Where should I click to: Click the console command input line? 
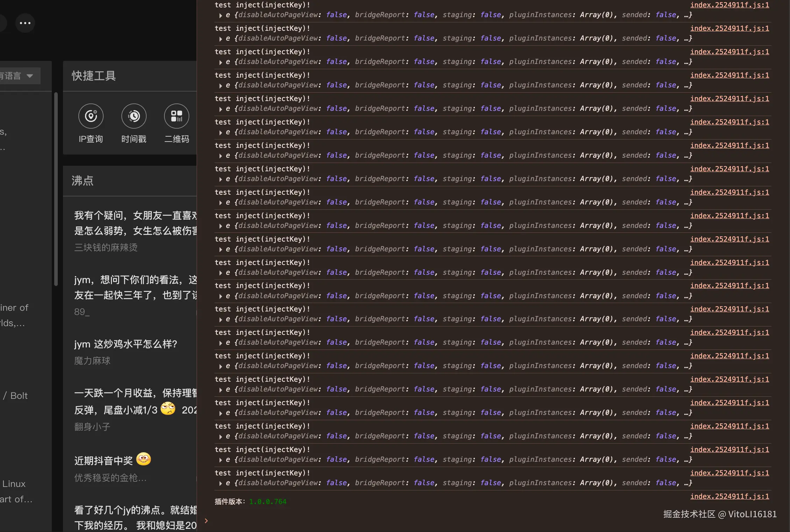350,520
